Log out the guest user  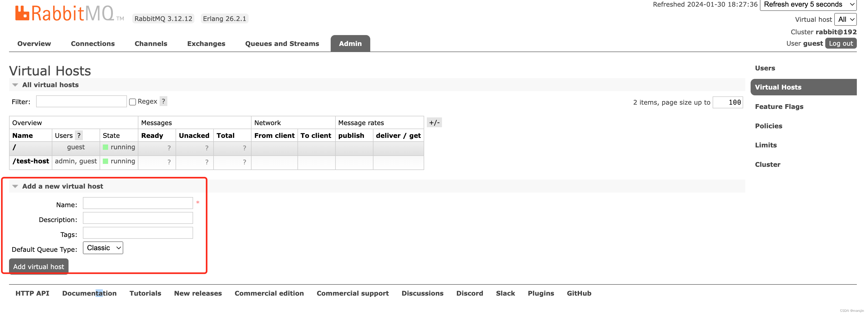click(841, 43)
